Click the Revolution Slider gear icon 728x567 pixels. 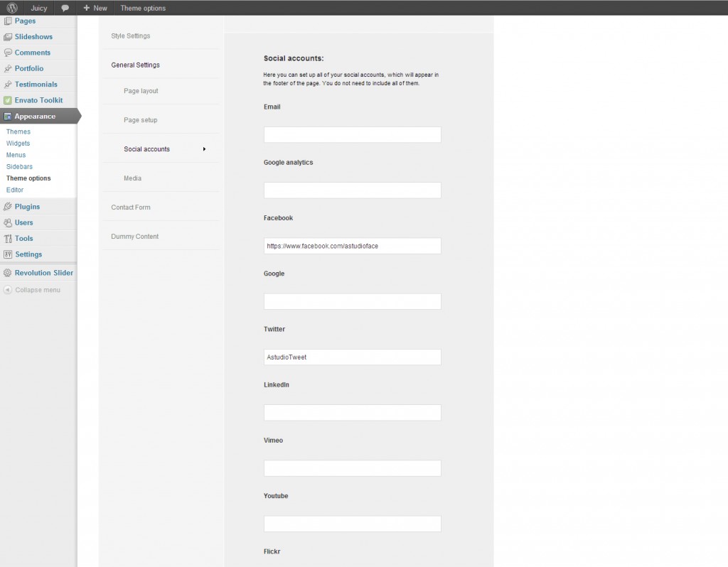click(8, 273)
